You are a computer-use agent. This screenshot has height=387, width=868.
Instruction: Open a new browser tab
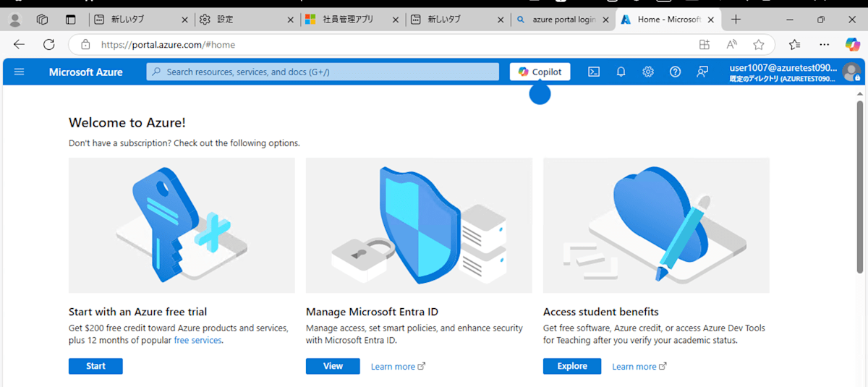[x=736, y=20]
